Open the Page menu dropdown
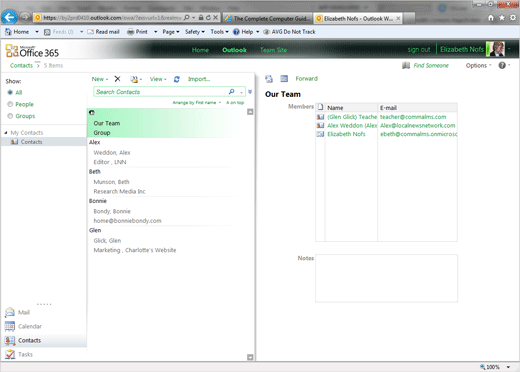 (171, 32)
